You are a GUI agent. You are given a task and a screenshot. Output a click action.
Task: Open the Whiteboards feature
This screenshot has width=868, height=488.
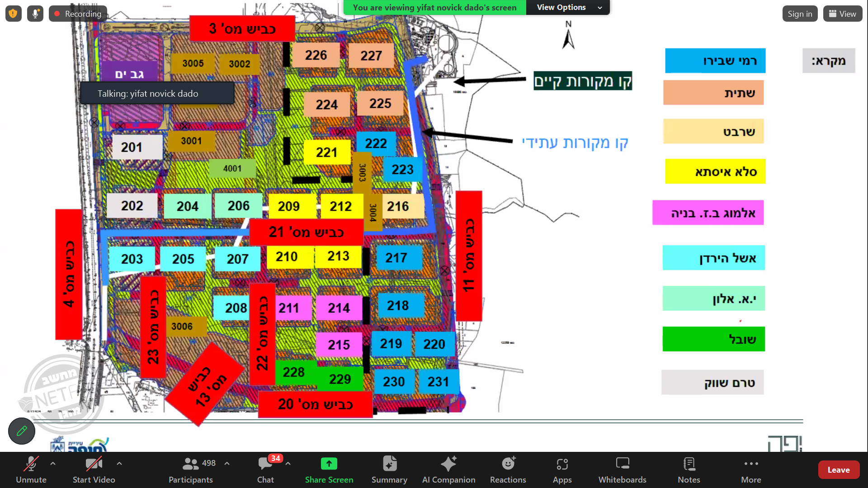[622, 470]
